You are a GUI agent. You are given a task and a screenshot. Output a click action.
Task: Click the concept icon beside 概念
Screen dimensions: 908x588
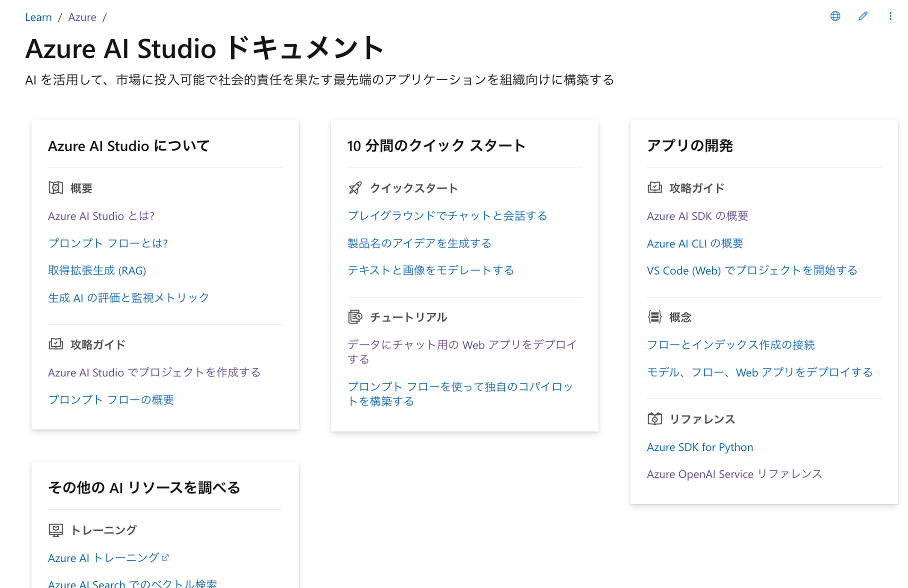(x=654, y=316)
